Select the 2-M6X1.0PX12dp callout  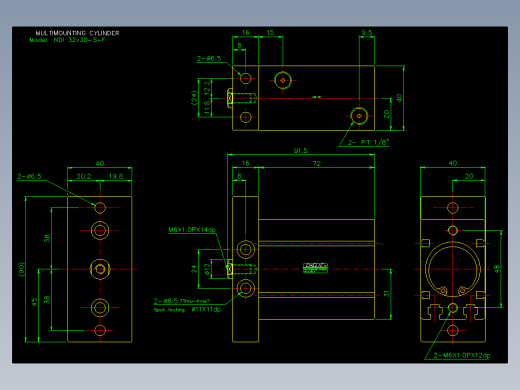click(462, 355)
